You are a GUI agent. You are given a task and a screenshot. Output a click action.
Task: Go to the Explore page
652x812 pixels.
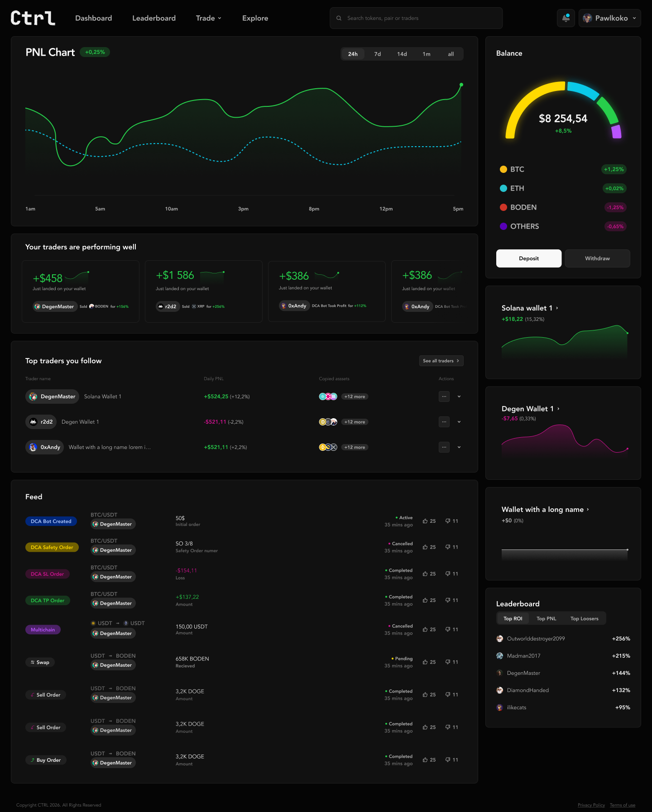point(255,18)
